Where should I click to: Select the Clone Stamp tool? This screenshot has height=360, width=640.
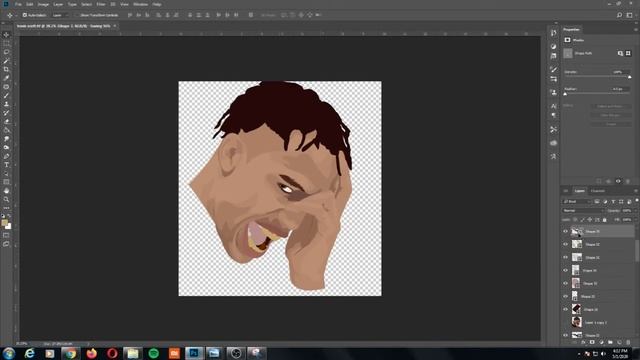tap(6, 104)
